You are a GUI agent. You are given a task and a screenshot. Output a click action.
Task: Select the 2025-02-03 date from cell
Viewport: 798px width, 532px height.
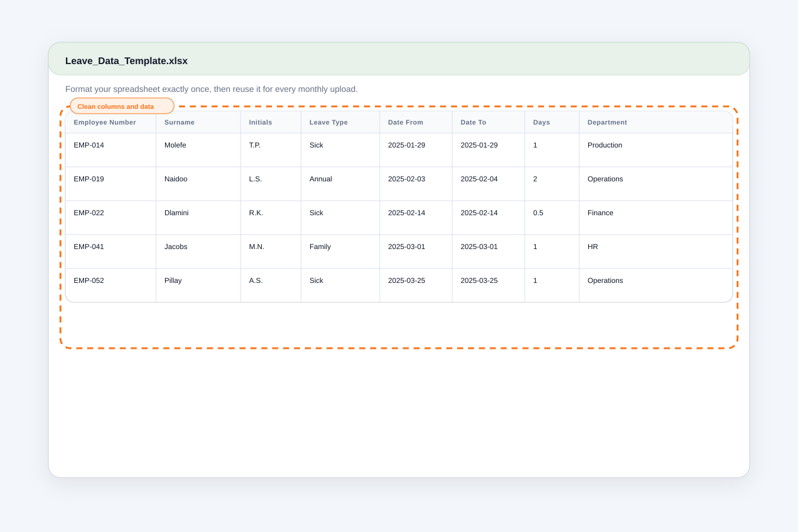416,184
